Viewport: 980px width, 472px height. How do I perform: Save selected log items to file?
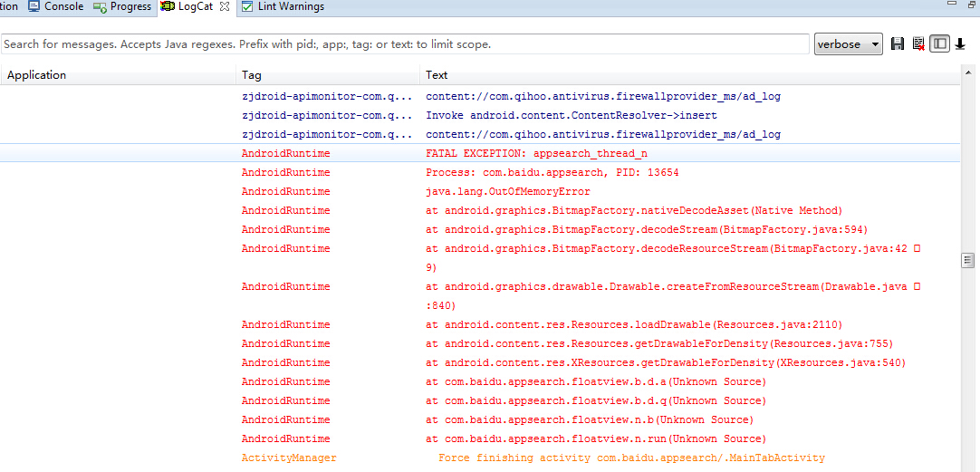coord(898,43)
